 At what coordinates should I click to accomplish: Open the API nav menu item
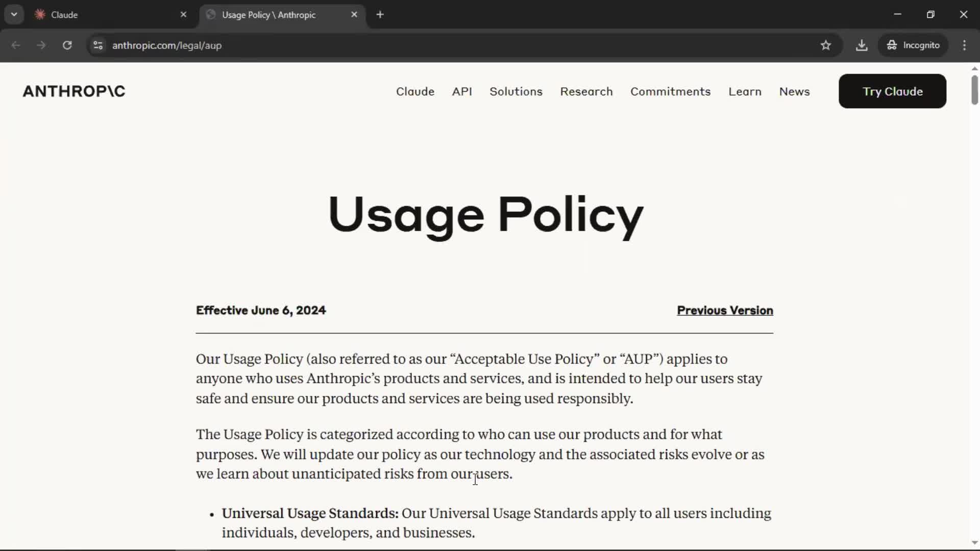(x=462, y=91)
